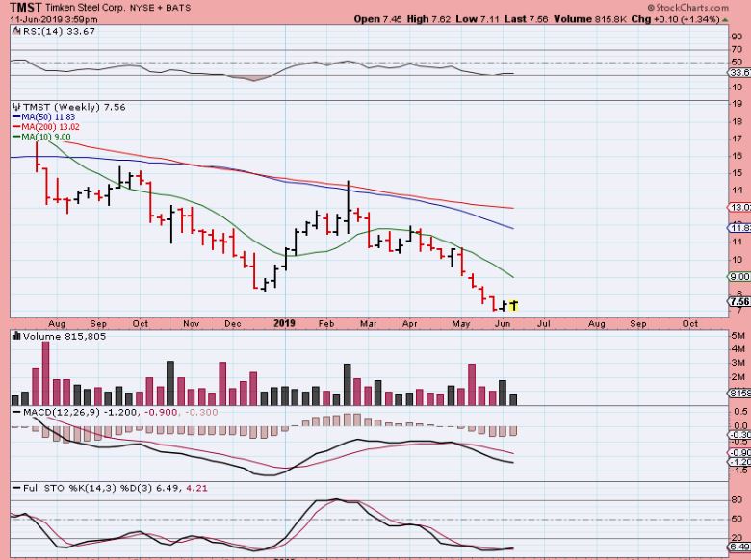Screen dimensions: 751x560
Task: Click the Feb month label on the time axis
Action: 326,324
